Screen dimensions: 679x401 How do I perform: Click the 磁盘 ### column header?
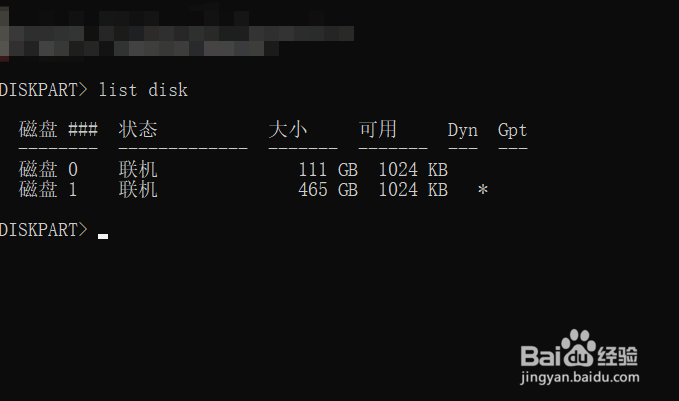[x=58, y=129]
